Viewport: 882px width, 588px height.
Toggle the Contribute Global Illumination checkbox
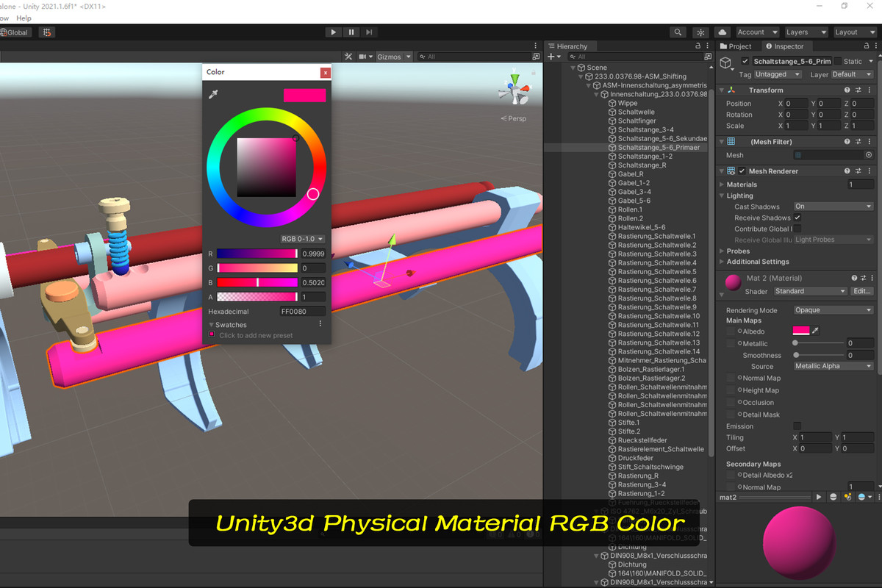[797, 229]
